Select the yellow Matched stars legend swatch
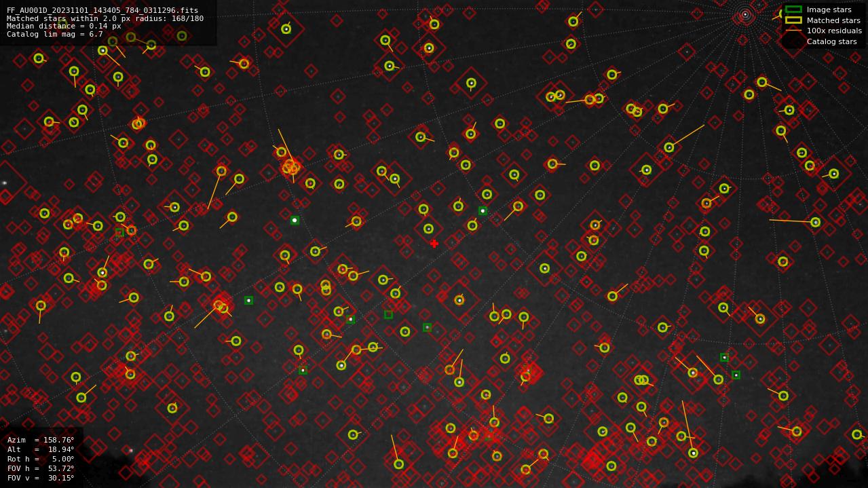Image resolution: width=868 pixels, height=488 pixels. 793,20
